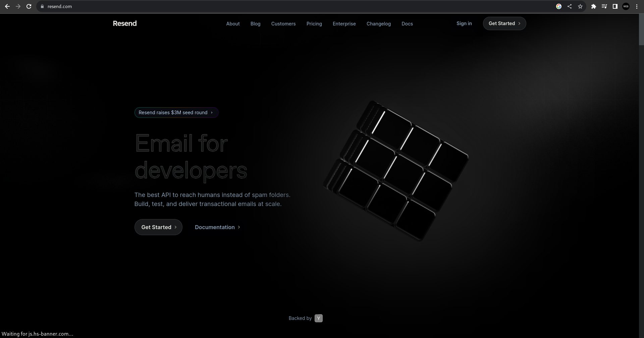Click the 'Backed by' text
This screenshot has height=338, width=644.
click(300, 318)
